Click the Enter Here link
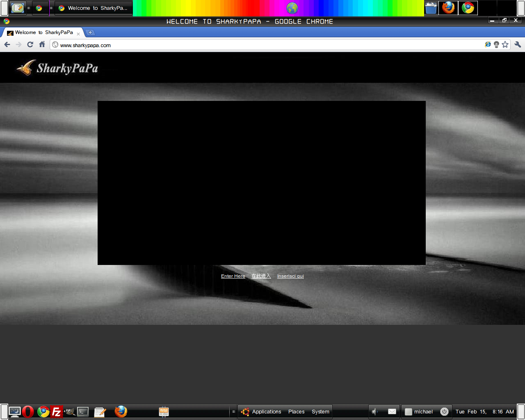 233,276
